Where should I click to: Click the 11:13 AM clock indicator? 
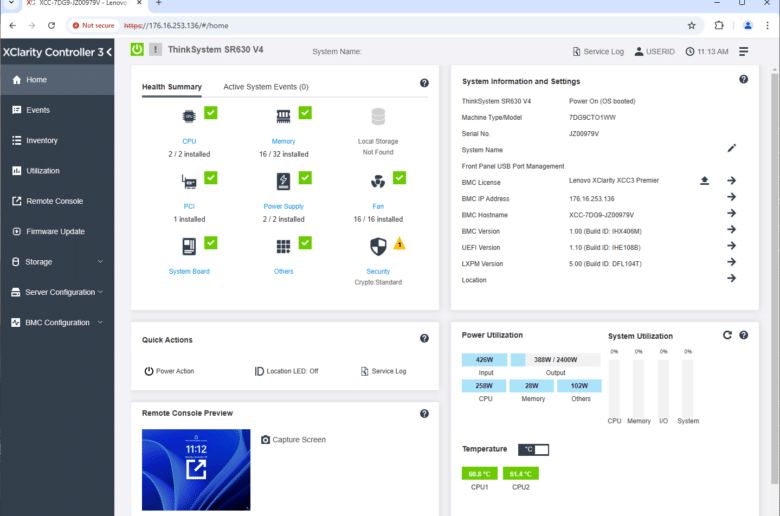[x=706, y=51]
